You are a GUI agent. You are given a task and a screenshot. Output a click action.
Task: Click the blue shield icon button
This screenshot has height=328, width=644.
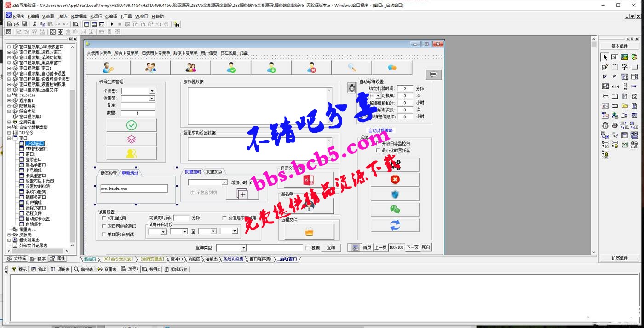click(395, 194)
